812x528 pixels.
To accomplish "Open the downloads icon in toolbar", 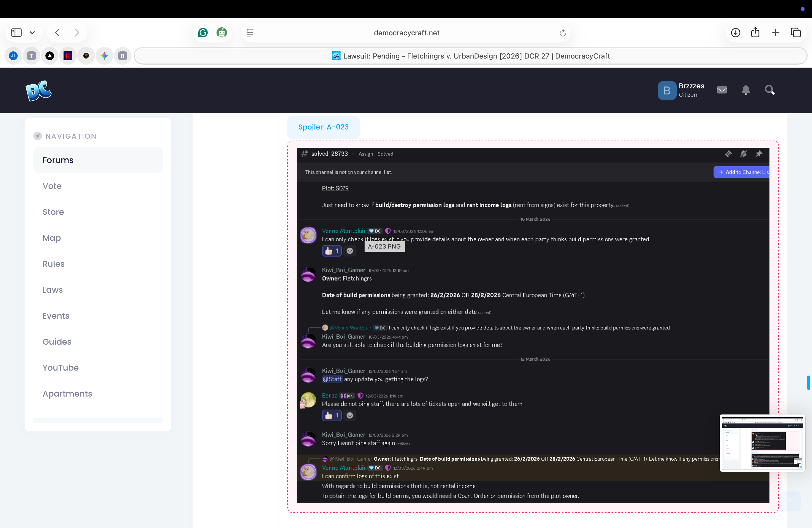I will click(735, 33).
